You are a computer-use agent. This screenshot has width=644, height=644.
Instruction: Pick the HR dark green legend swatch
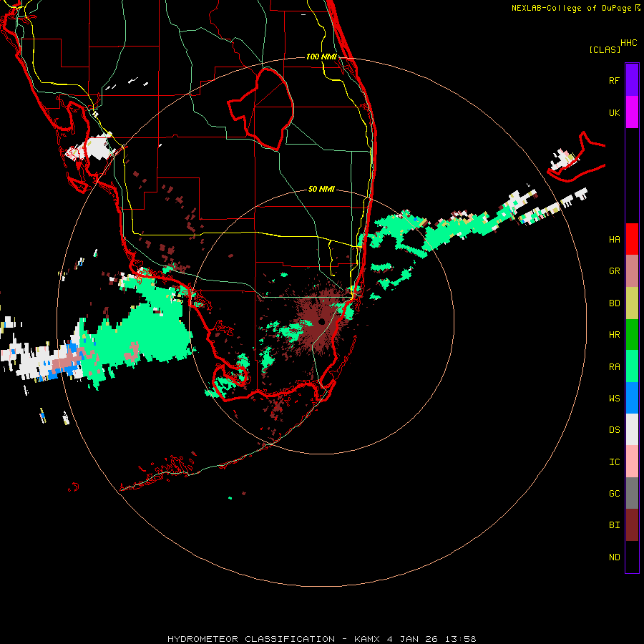click(x=632, y=335)
